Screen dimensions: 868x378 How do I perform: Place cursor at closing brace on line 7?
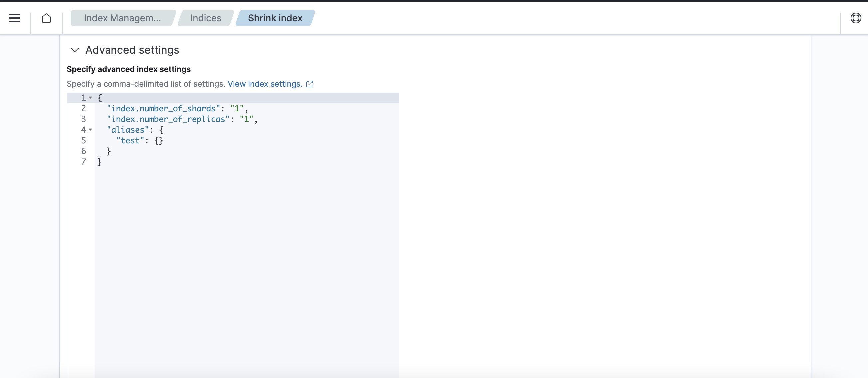click(99, 162)
